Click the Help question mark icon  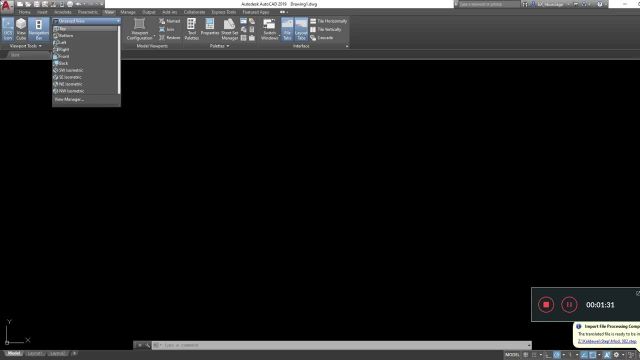coord(600,4)
